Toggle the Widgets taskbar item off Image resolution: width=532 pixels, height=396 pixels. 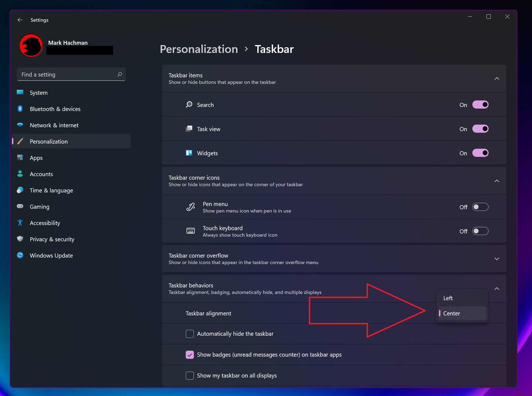click(480, 153)
